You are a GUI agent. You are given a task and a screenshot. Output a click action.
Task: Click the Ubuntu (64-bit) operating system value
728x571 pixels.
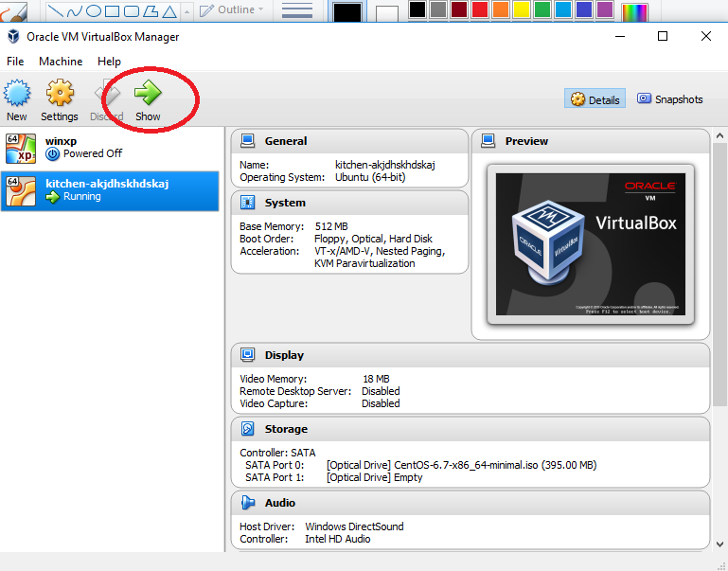(x=370, y=177)
